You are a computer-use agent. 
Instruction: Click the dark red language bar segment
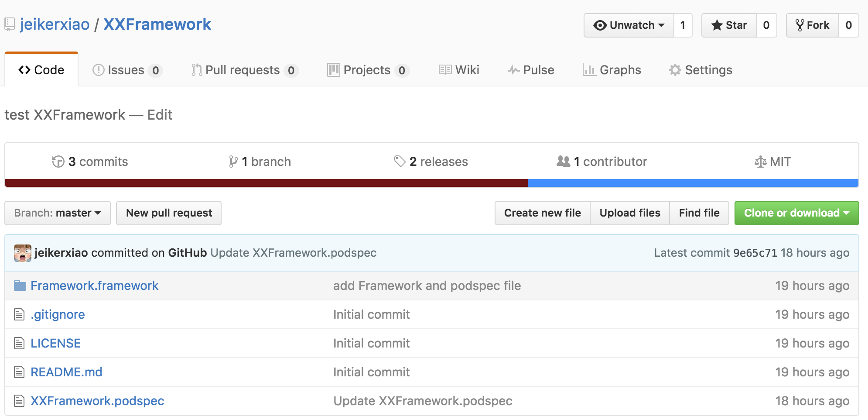266,183
